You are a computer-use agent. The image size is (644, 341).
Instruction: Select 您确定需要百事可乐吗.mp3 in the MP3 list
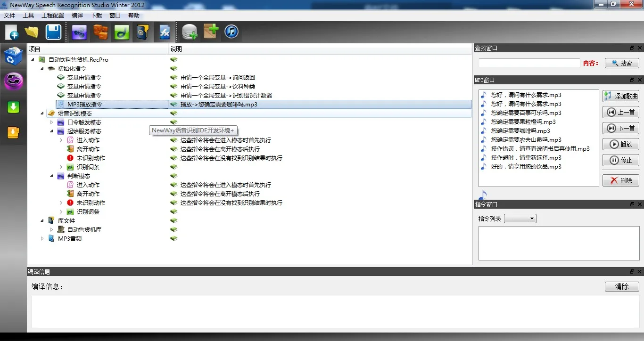point(526,113)
